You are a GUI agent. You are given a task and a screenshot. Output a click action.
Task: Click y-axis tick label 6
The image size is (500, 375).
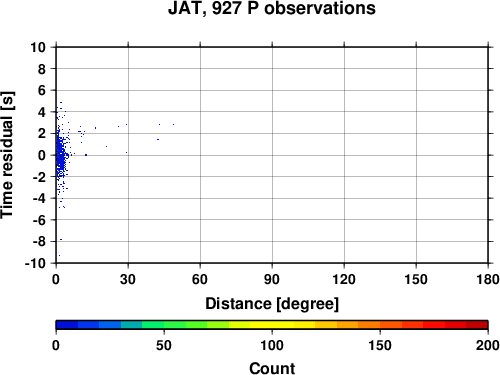[x=42, y=90]
